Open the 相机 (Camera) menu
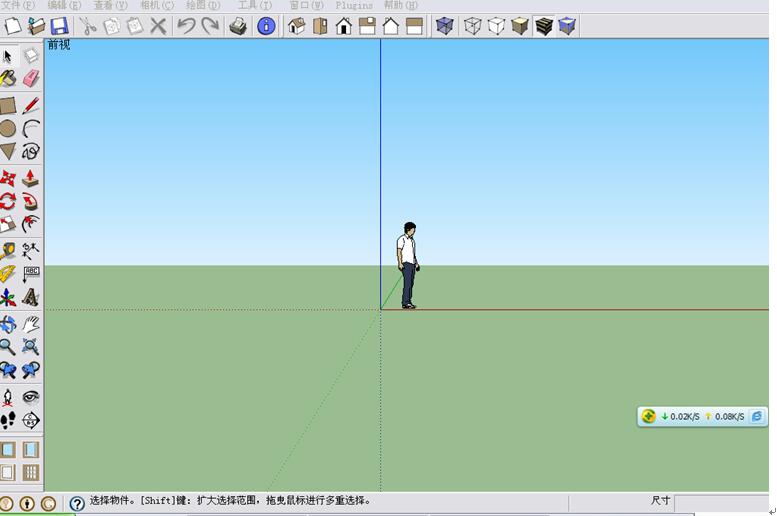 click(156, 5)
